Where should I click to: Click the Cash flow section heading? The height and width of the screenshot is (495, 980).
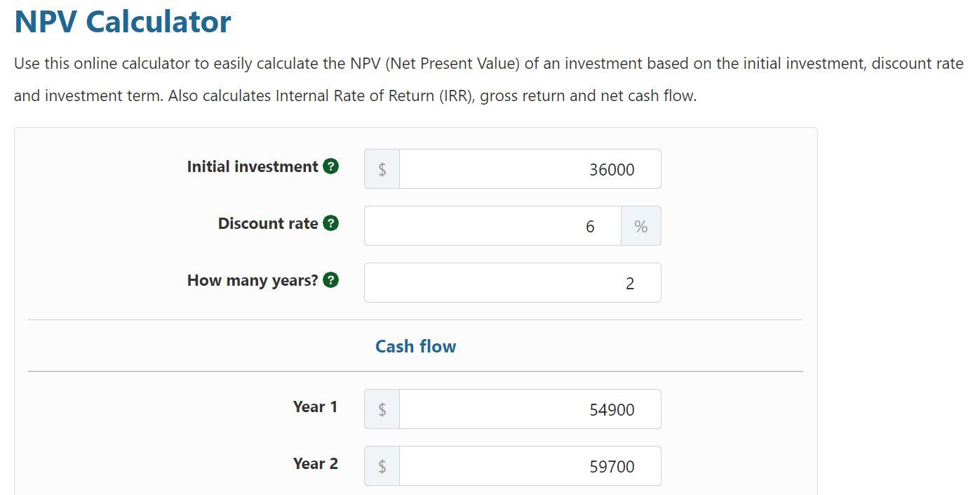pos(415,346)
